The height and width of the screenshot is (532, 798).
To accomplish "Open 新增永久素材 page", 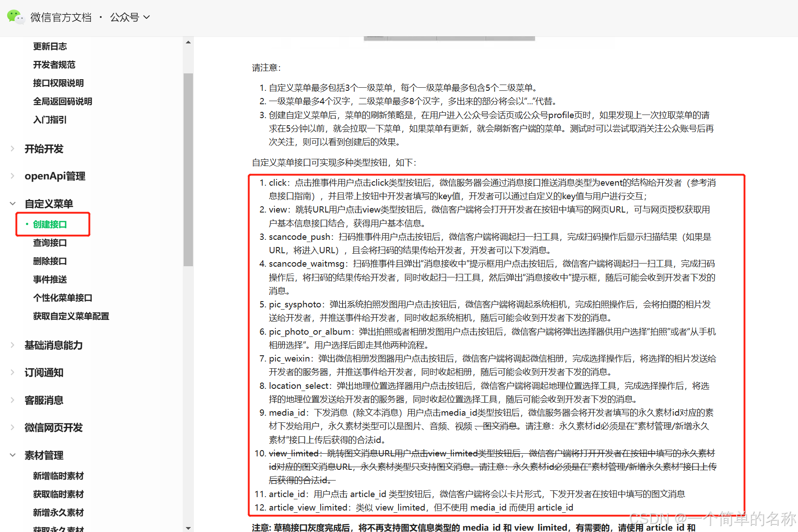I will pos(58,512).
